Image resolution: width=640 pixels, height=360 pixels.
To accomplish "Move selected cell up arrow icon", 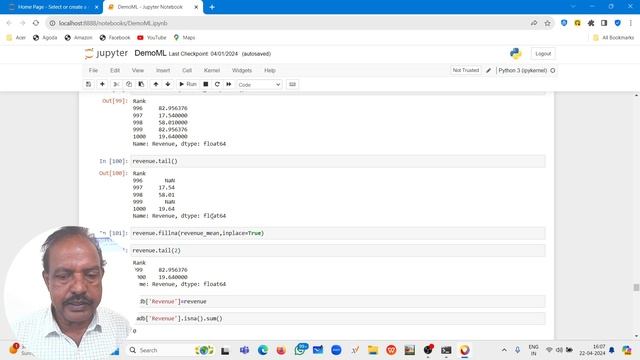I will click(x=156, y=84).
